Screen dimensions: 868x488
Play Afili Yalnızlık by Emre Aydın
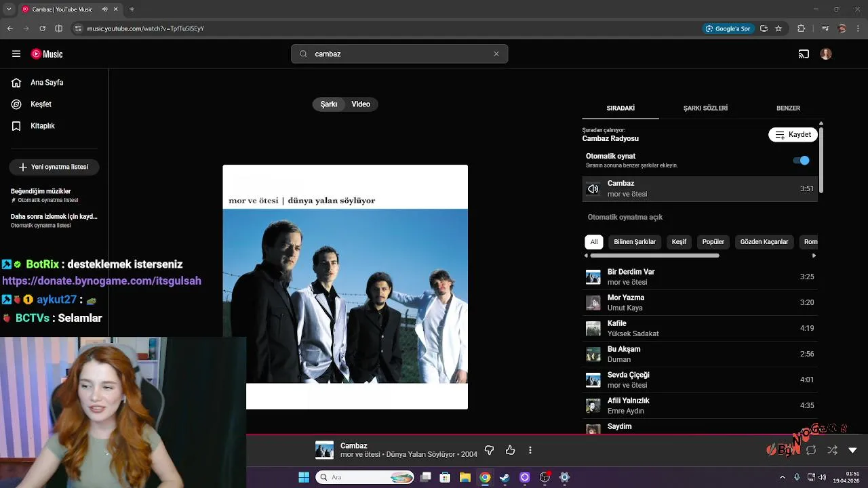700,405
